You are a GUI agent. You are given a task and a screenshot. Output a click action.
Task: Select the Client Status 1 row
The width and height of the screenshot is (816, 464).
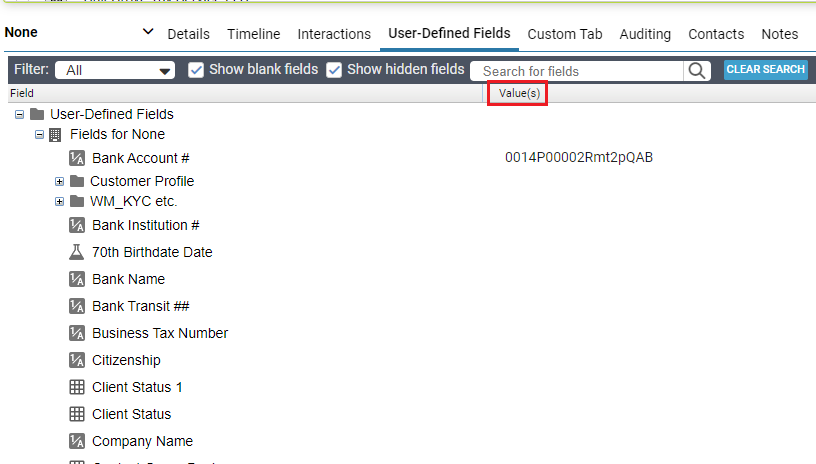pyautogui.click(x=137, y=388)
